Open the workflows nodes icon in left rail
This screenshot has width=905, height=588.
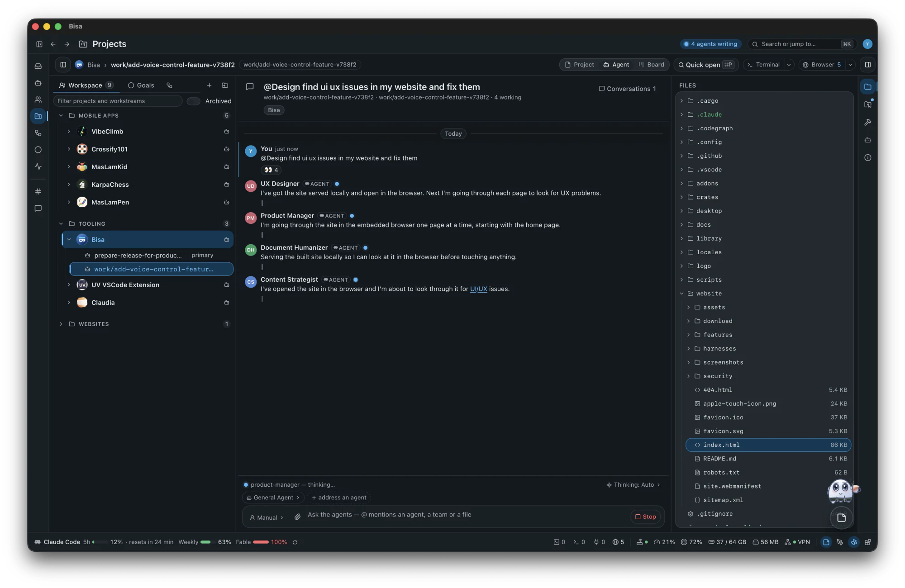pos(38,133)
